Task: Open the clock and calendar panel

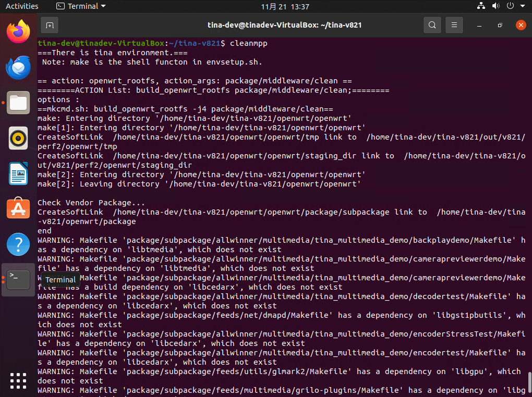Action: coord(285,7)
